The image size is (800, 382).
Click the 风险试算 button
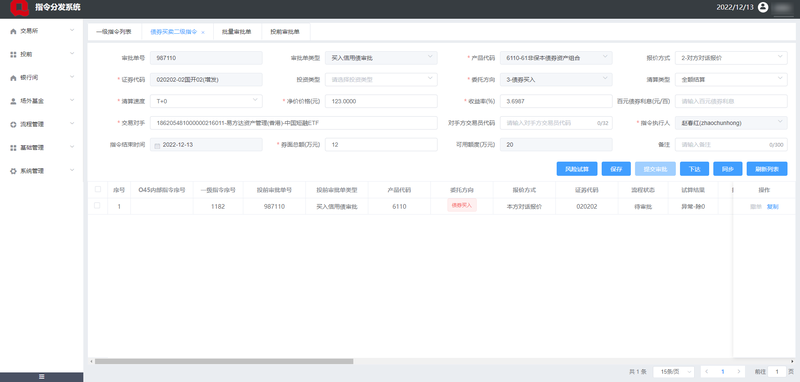(x=577, y=169)
